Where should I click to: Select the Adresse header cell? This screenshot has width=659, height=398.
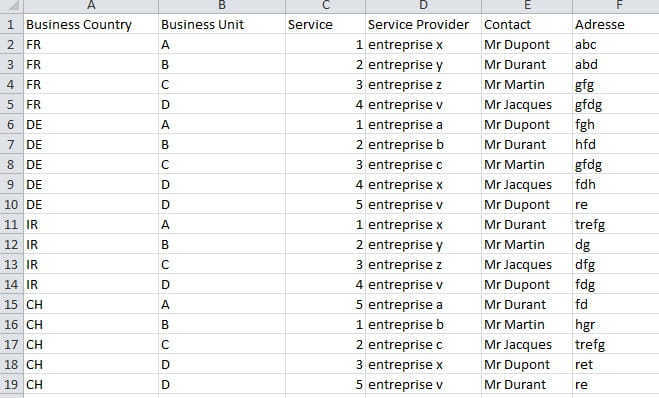tap(616, 24)
